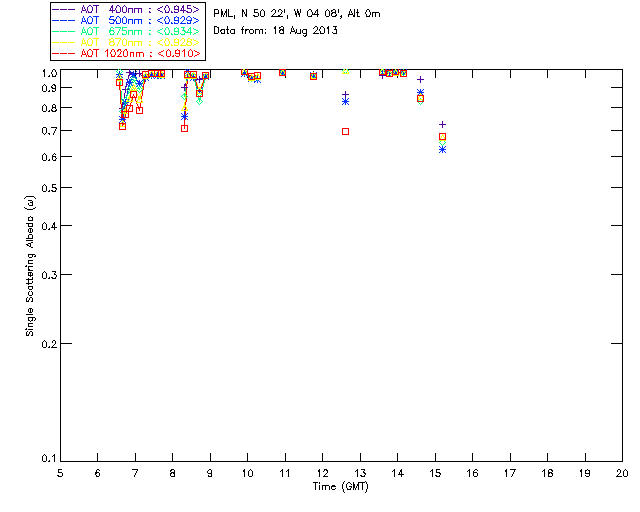
Task: Click the y-axis label 0.1
Action: click(49, 459)
